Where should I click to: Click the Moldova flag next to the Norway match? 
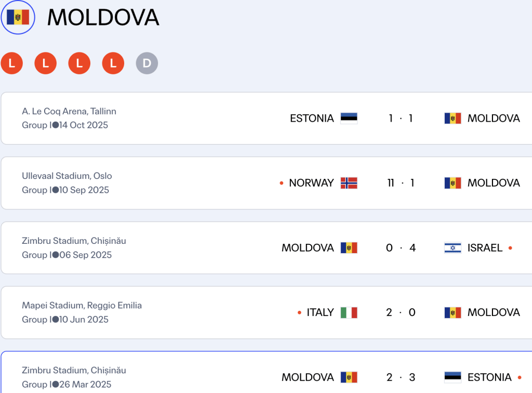click(454, 183)
